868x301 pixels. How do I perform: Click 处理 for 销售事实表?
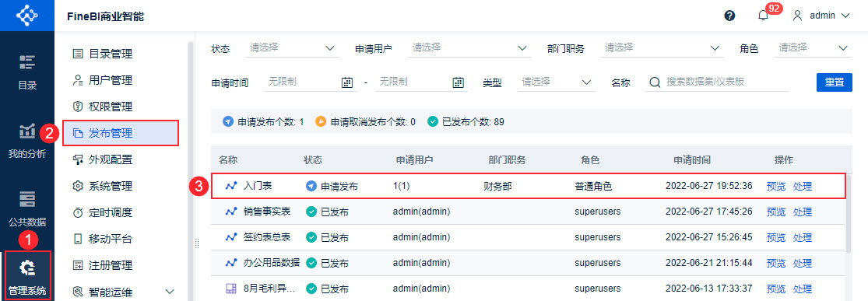pyautogui.click(x=802, y=212)
